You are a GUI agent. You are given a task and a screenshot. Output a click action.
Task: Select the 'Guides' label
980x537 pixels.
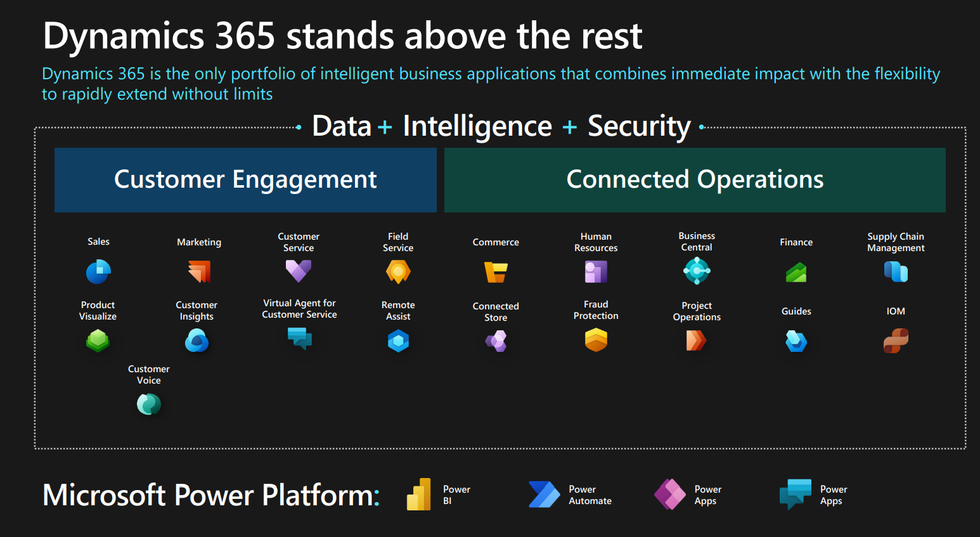pos(796,311)
